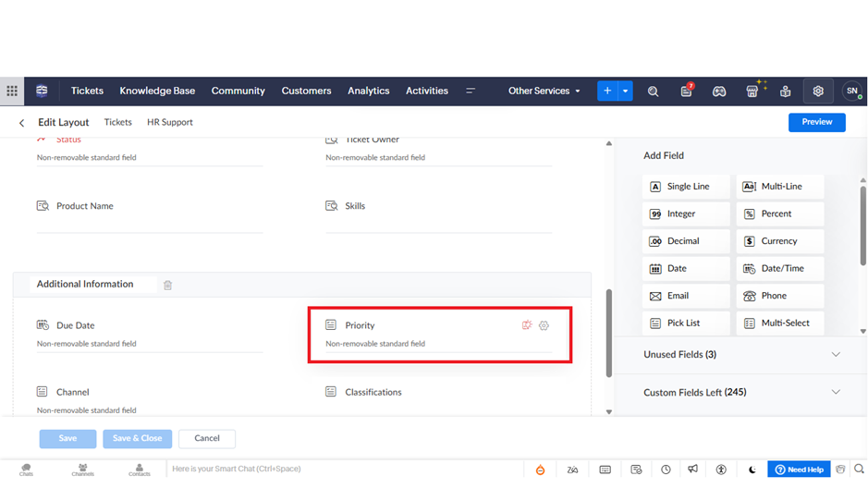Screen dimensions: 868x488
Task: Open Priority field settings gear
Action: (544, 325)
